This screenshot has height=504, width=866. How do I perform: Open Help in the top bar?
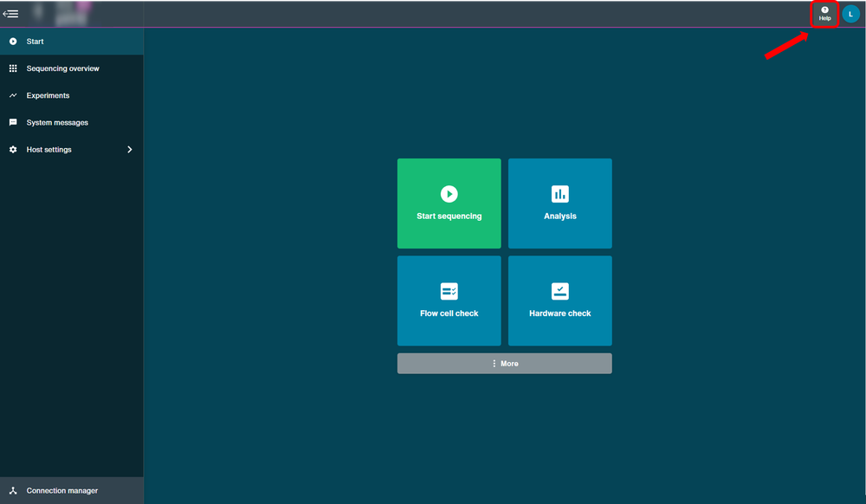click(824, 14)
